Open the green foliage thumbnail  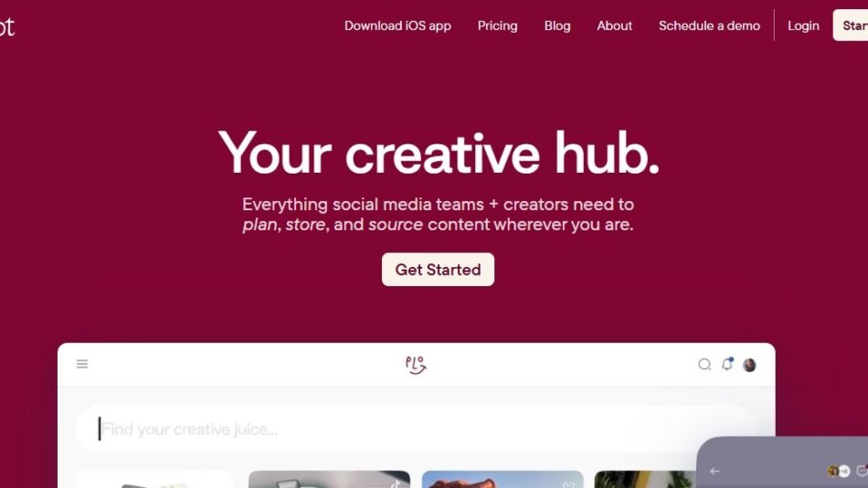(x=645, y=479)
